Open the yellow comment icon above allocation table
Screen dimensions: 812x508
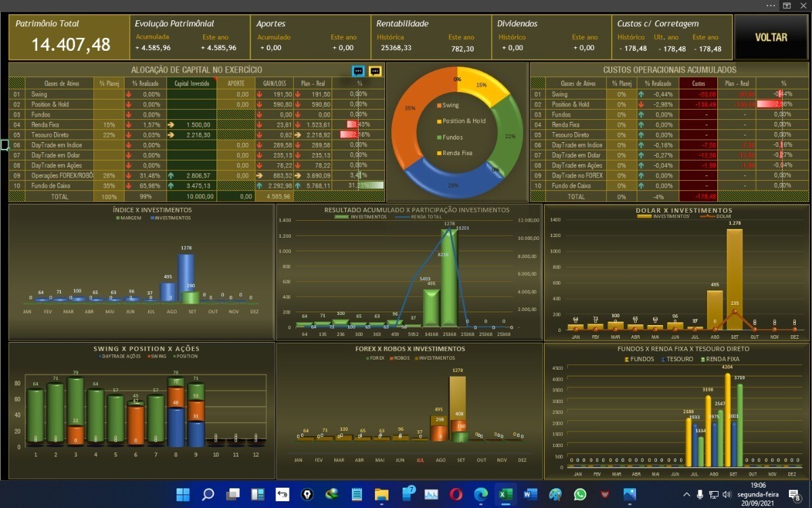pyautogui.click(x=375, y=71)
